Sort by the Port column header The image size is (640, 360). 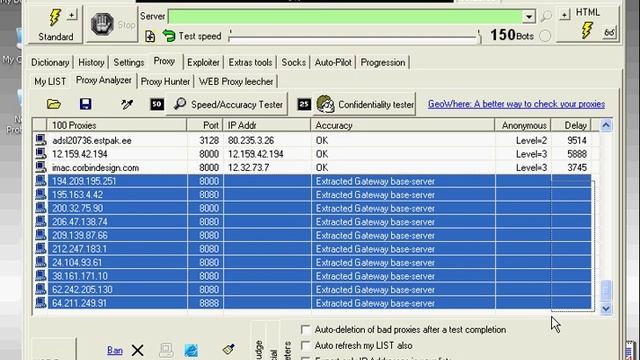[x=205, y=125]
